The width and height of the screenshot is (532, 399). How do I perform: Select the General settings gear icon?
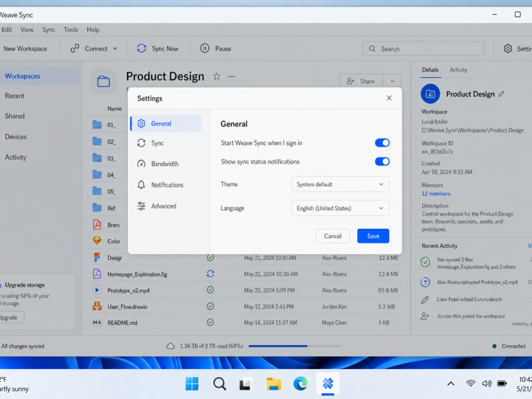click(141, 124)
